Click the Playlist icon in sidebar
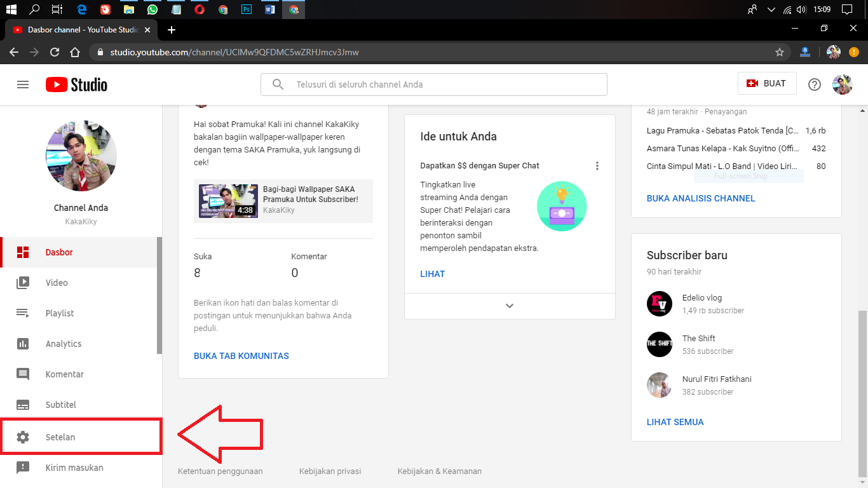This screenshot has width=868, height=488. [x=23, y=313]
